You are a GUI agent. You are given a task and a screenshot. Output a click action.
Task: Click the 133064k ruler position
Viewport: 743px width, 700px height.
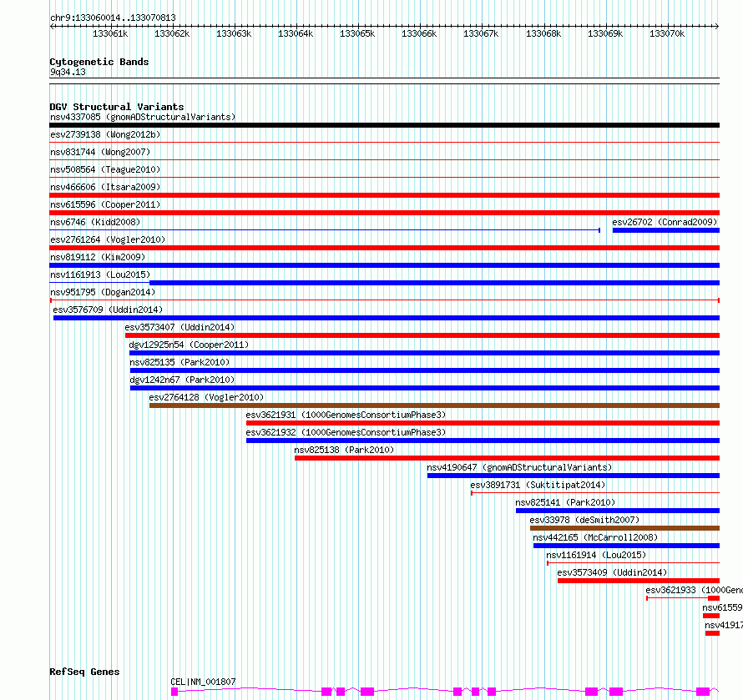click(296, 33)
